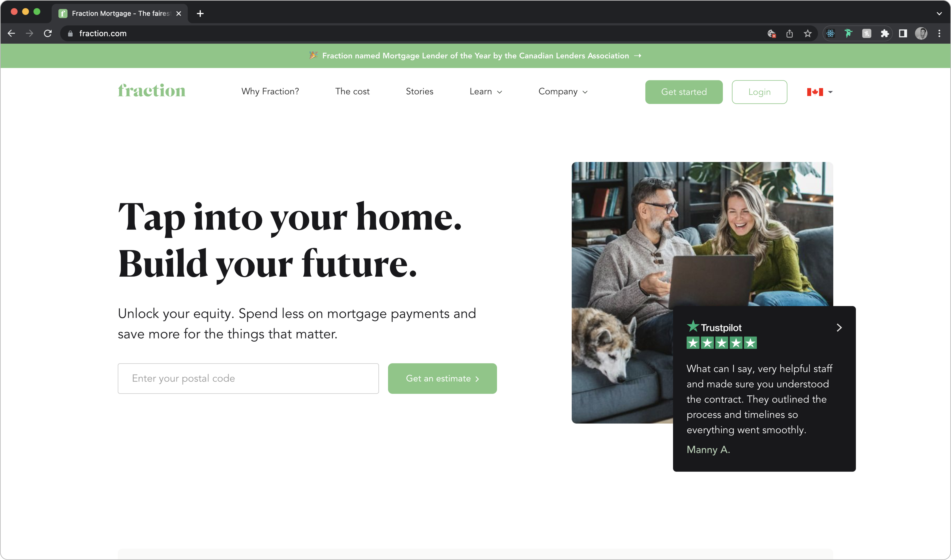Click the postal code input field
This screenshot has width=951, height=560.
click(x=248, y=378)
